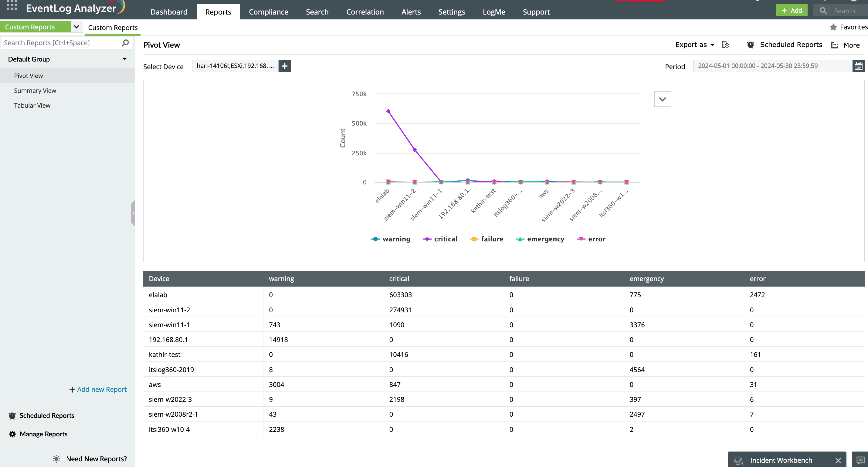Viewport: 868px width, 467px height.
Task: Open the Export as dropdown
Action: pos(694,45)
